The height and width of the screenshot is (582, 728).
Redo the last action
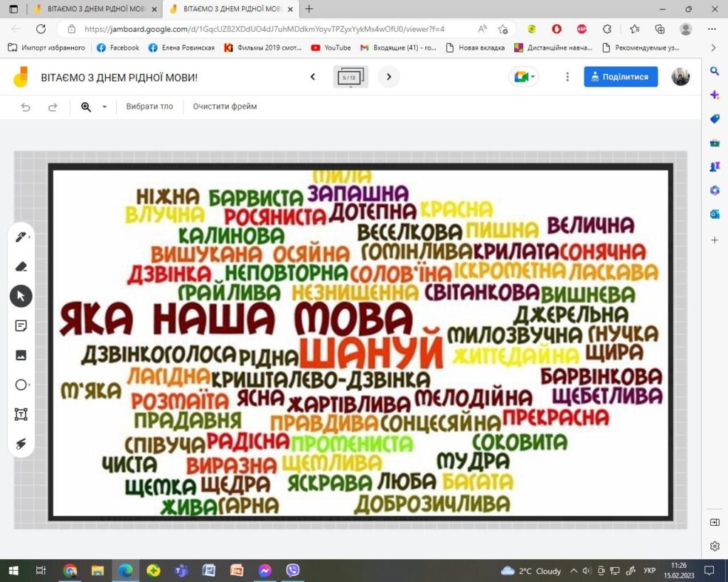(x=53, y=107)
